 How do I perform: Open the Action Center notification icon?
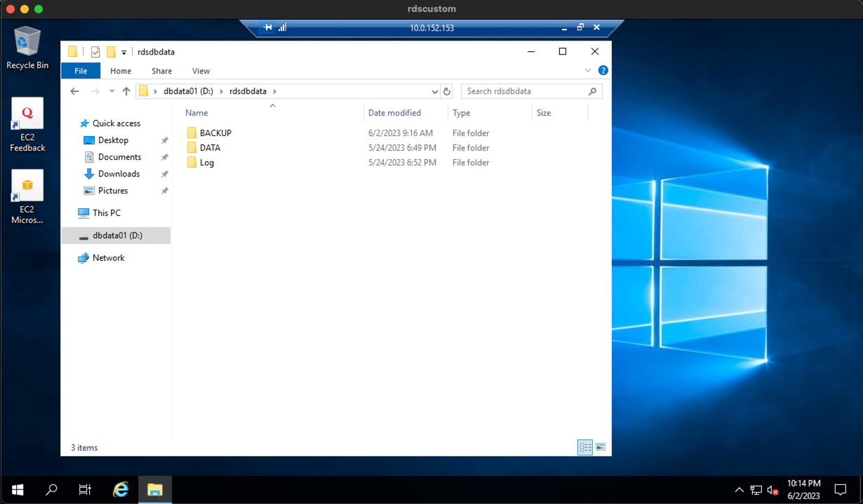(840, 489)
